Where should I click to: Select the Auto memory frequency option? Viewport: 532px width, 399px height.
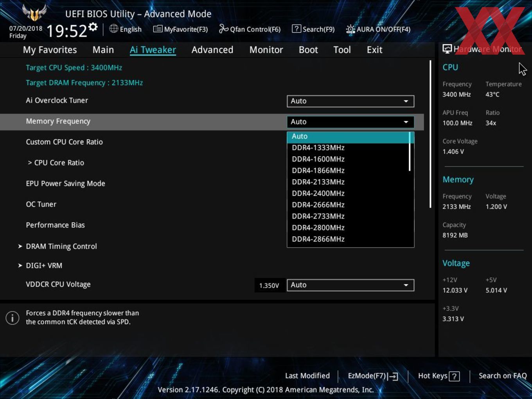pos(348,137)
